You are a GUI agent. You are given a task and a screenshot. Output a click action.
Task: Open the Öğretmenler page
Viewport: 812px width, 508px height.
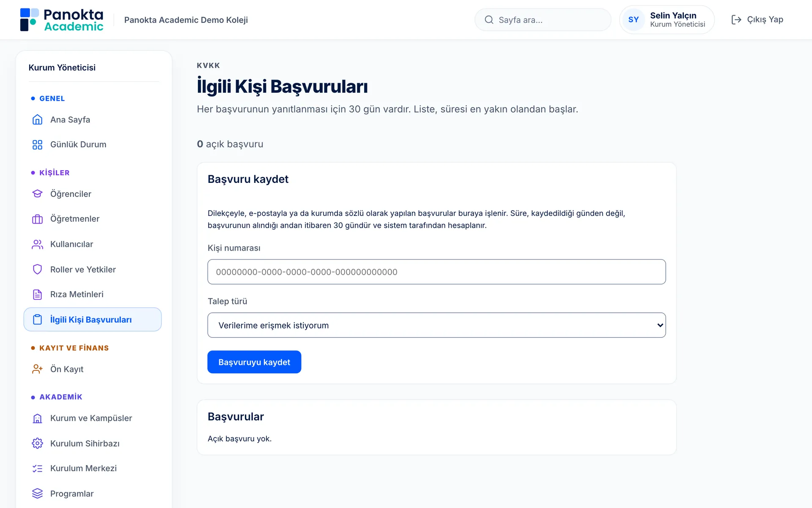(x=93, y=219)
